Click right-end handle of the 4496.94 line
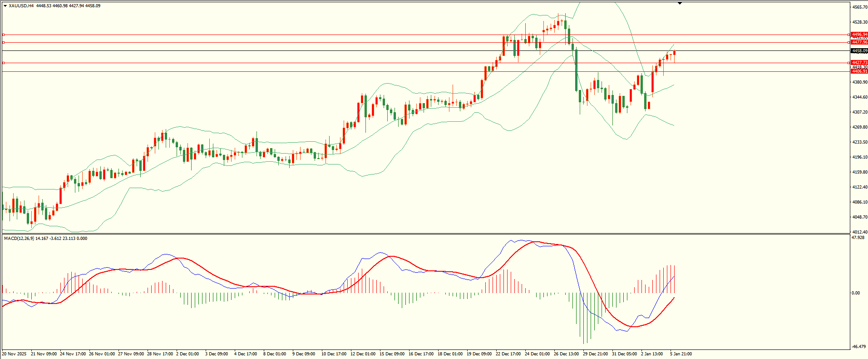The width and height of the screenshot is (868, 359). [849, 35]
